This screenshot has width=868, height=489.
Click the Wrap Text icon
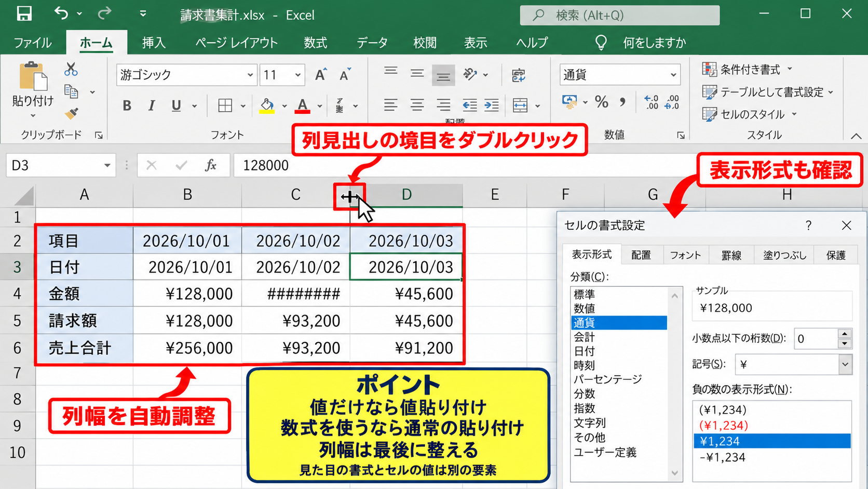[x=518, y=75]
